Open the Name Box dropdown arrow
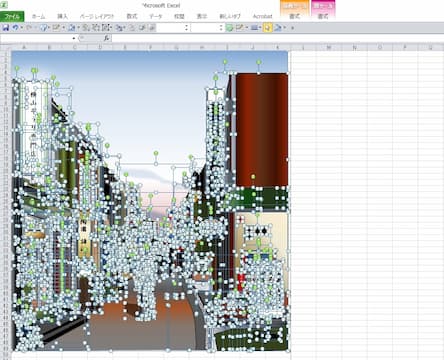 pos(74,39)
